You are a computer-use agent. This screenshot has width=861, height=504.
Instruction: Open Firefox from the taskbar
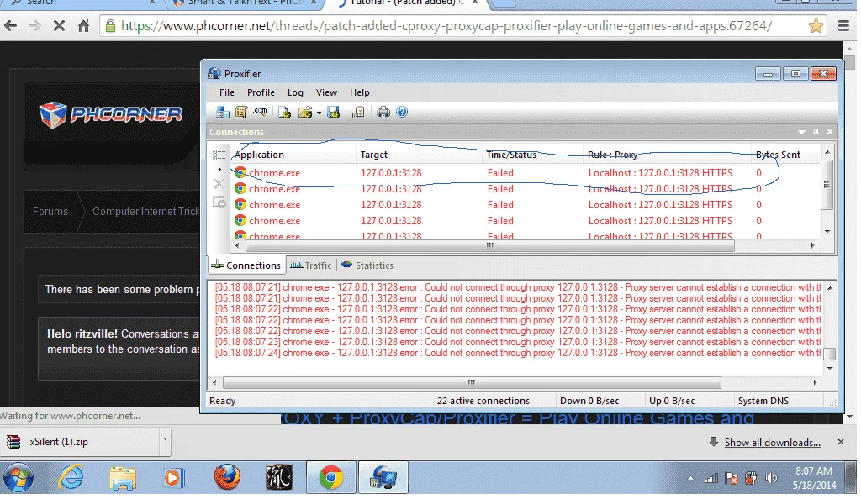pos(227,478)
